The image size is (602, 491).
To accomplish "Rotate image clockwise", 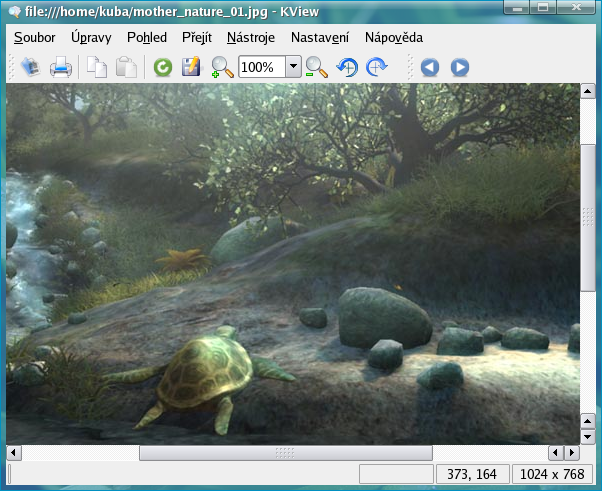I will [377, 67].
